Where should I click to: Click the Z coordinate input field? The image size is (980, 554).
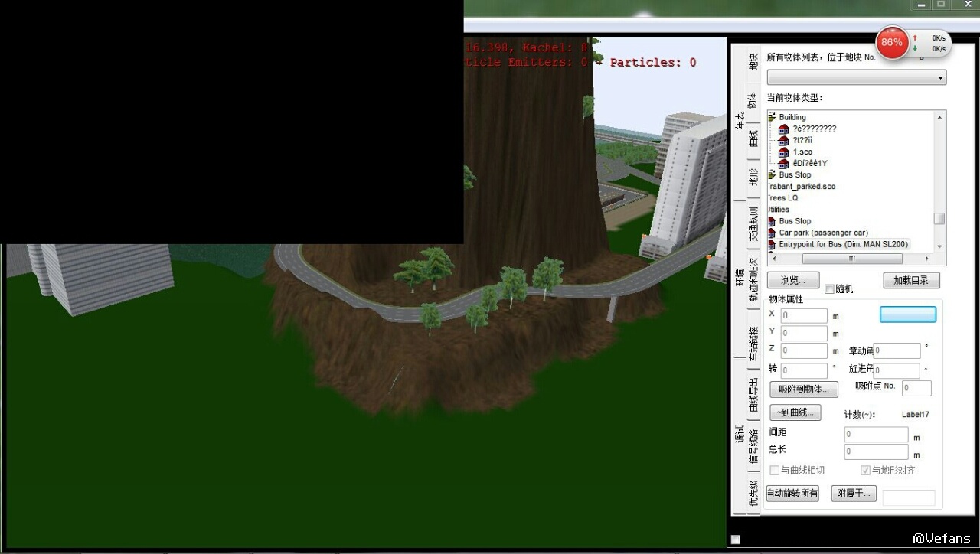click(x=804, y=350)
